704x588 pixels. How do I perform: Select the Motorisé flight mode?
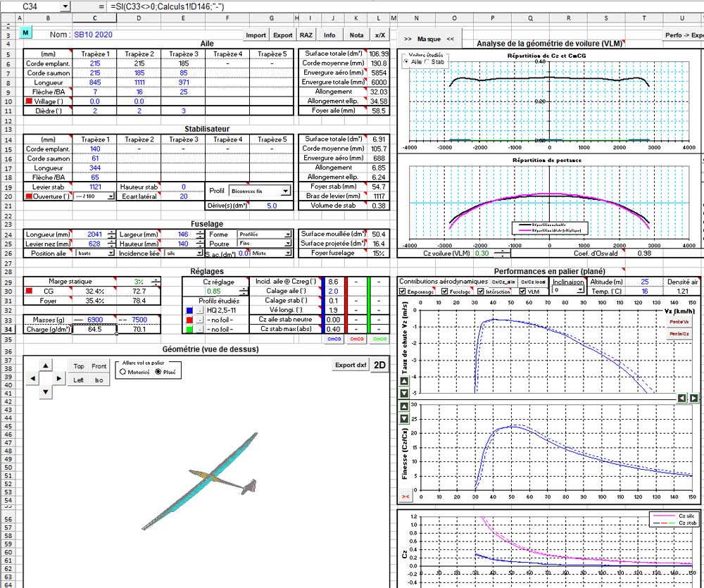point(123,372)
